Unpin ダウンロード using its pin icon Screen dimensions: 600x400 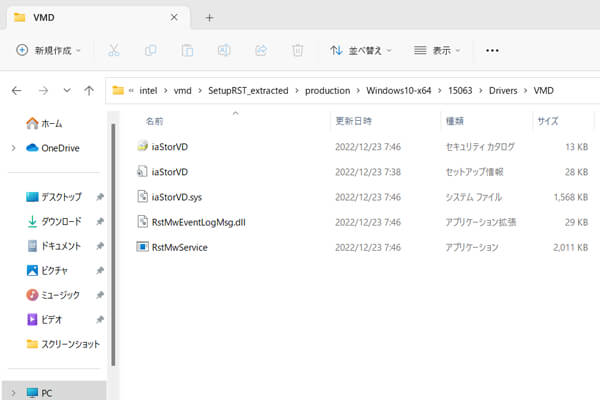100,222
